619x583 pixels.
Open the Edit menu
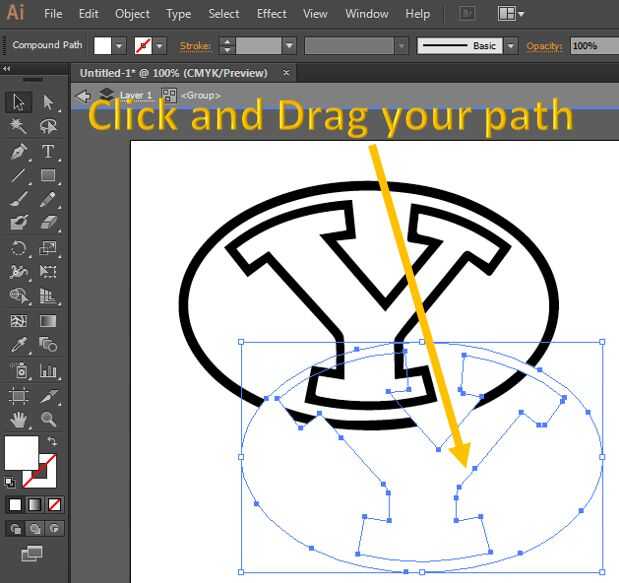[x=88, y=14]
